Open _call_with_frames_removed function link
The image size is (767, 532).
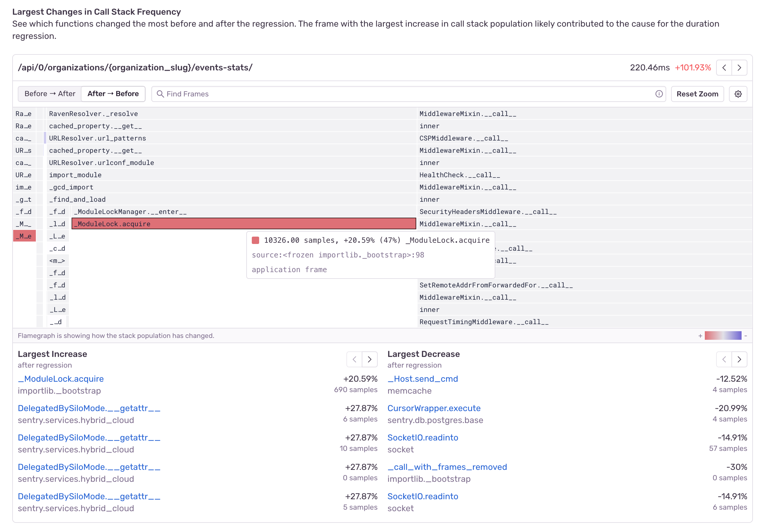point(447,467)
